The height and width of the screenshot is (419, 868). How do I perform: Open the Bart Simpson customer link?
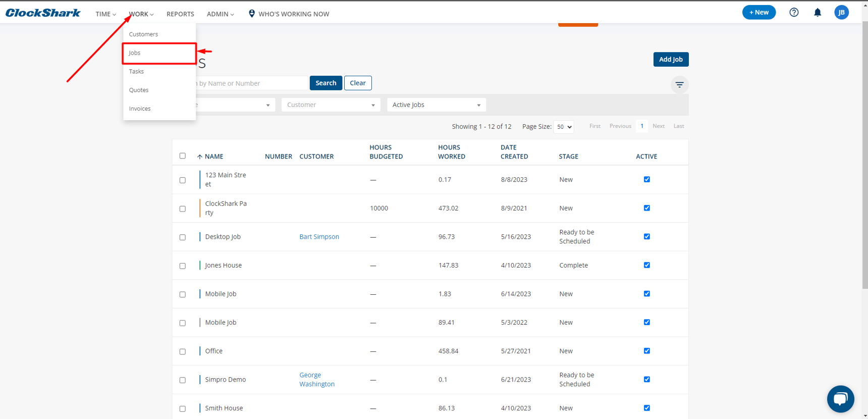[x=319, y=237]
